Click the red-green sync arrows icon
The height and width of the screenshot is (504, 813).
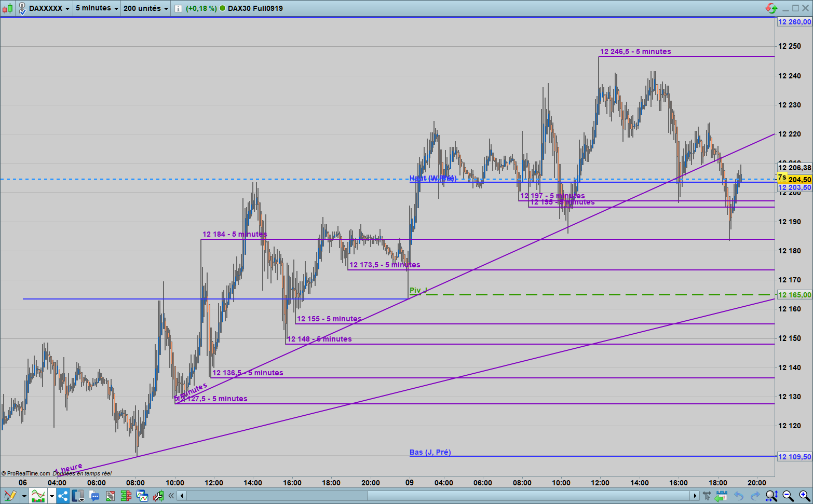point(771,8)
